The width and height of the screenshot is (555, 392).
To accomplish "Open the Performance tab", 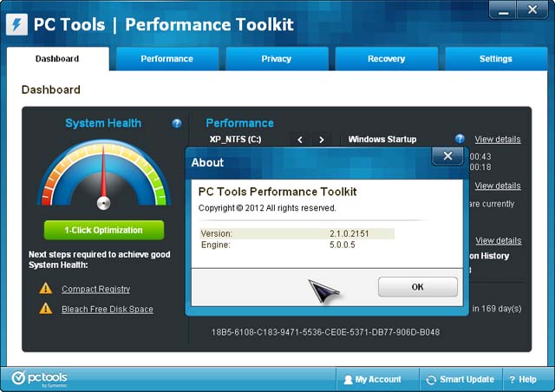I will coord(167,59).
